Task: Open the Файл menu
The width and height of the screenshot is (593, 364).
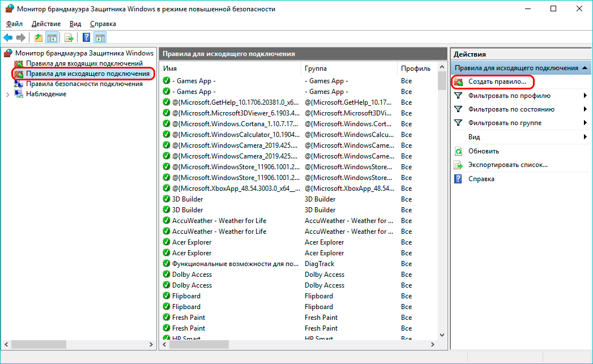Action: point(14,23)
